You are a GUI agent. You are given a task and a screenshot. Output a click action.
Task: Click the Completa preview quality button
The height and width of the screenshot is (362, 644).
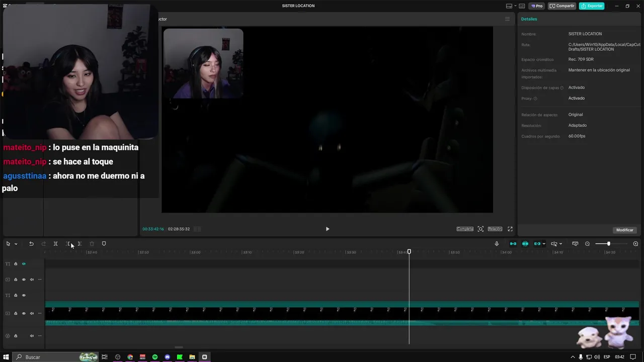465,229
